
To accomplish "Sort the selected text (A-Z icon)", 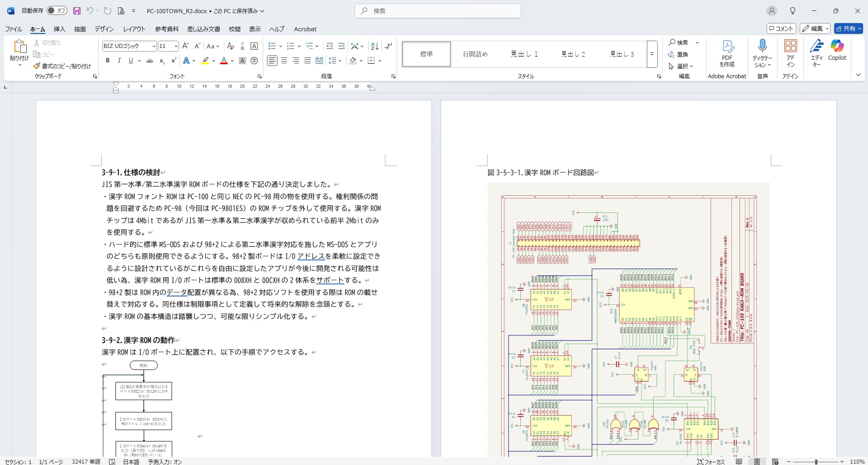I will (375, 46).
